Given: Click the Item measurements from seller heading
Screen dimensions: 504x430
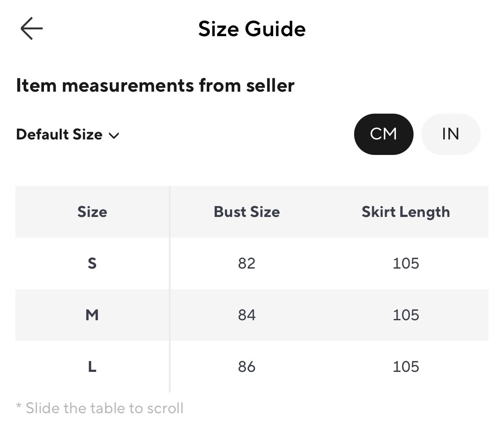Looking at the screenshot, I should (x=155, y=86).
